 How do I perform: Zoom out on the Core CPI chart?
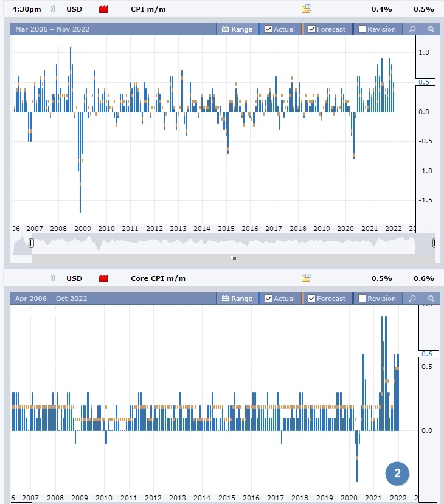[431, 299]
